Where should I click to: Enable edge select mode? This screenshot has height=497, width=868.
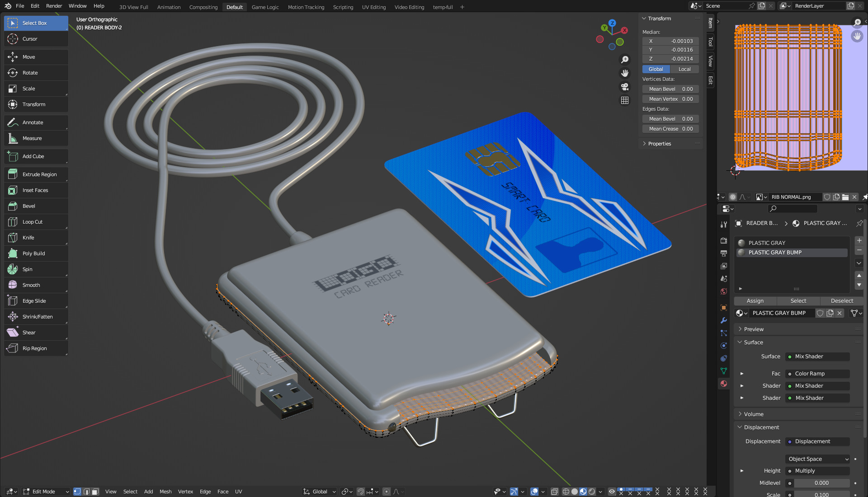pos(86,492)
